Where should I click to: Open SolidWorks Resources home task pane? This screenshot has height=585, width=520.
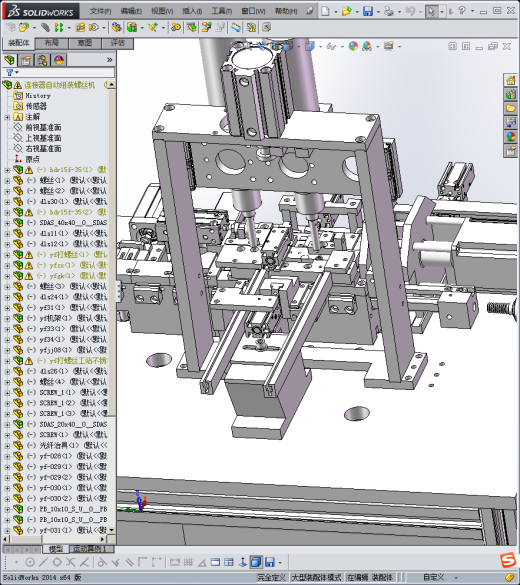click(x=511, y=80)
